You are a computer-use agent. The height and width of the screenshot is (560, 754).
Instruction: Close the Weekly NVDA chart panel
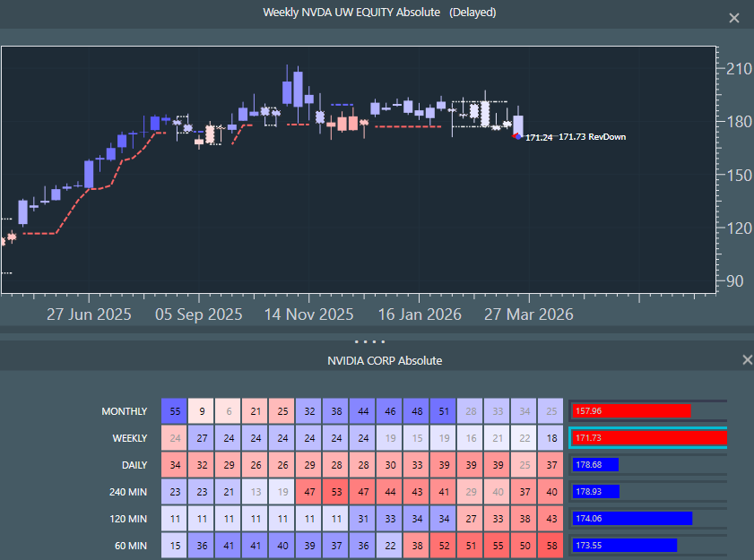733,18
